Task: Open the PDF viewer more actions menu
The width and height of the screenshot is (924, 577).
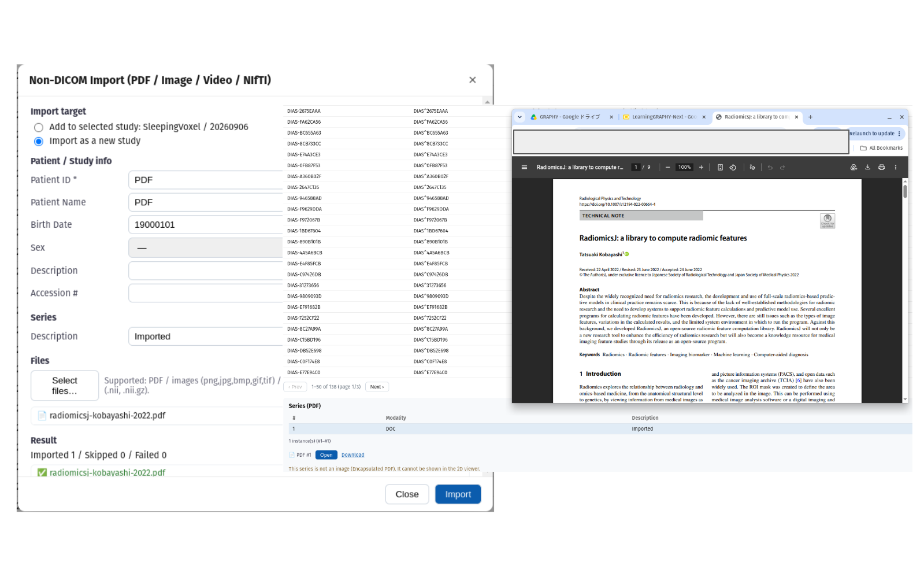Action: (x=896, y=168)
